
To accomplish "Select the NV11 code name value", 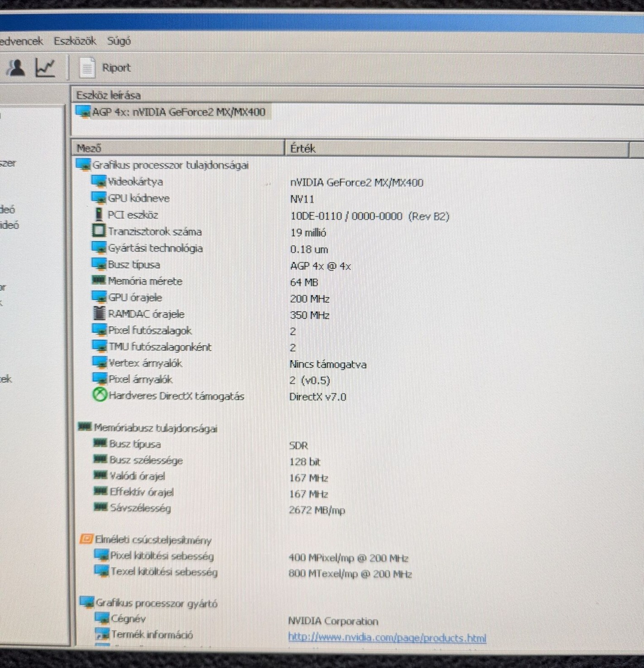I will [302, 199].
